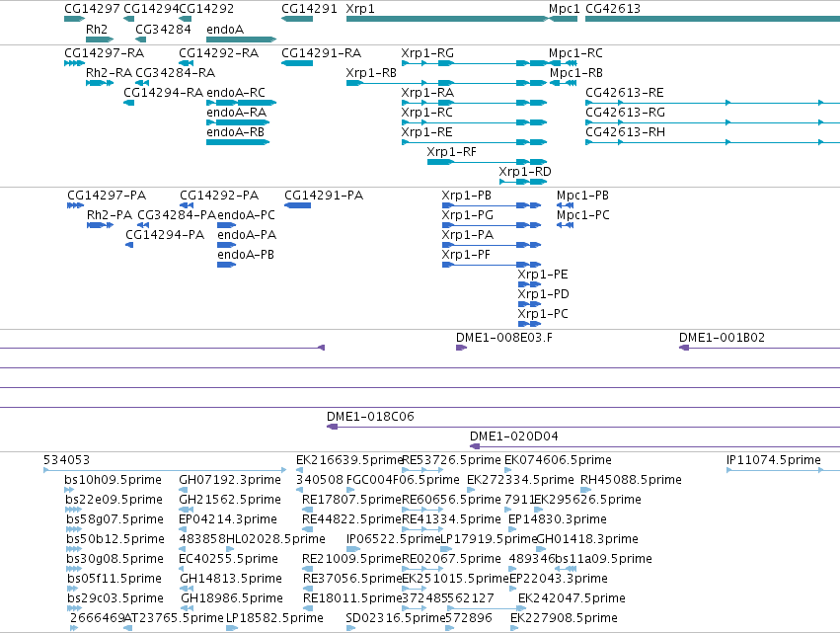Select the CG14291 gene feature

(x=297, y=19)
